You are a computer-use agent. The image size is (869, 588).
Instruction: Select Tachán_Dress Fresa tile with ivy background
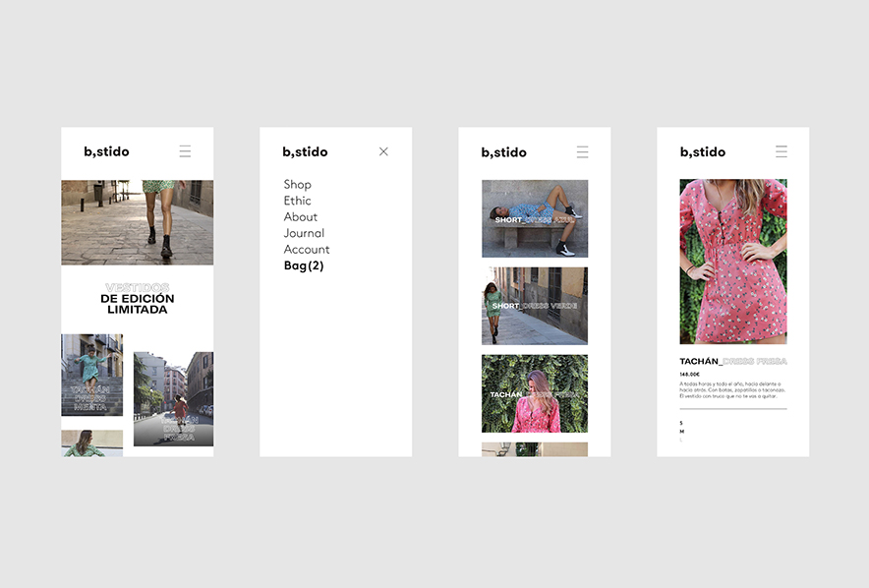(535, 393)
